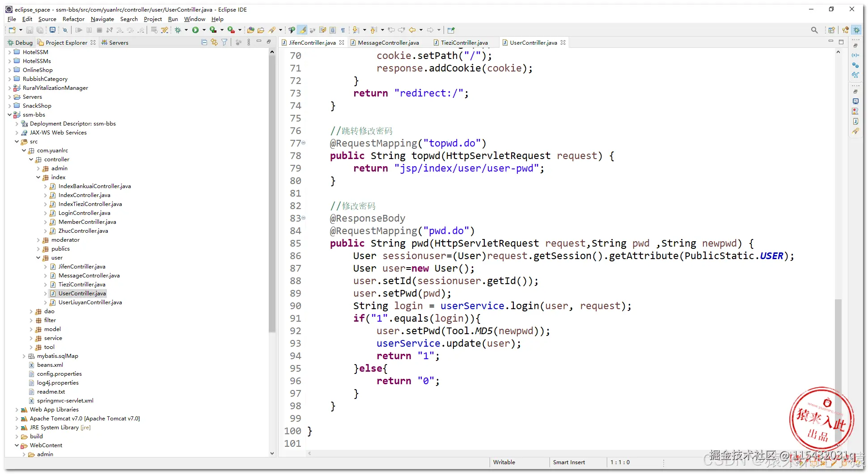Select UserLiuyanContriller.java in the tree
The height and width of the screenshot is (474, 868).
[90, 302]
